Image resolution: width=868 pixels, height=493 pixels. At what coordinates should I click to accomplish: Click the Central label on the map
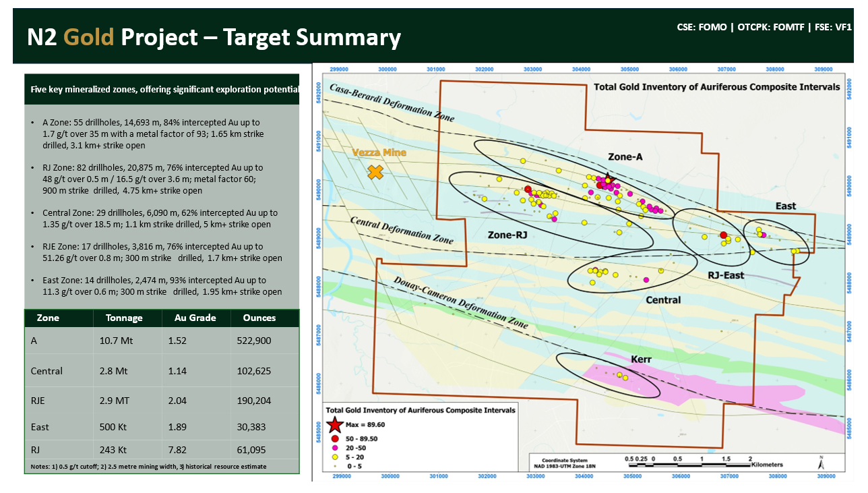coord(663,299)
